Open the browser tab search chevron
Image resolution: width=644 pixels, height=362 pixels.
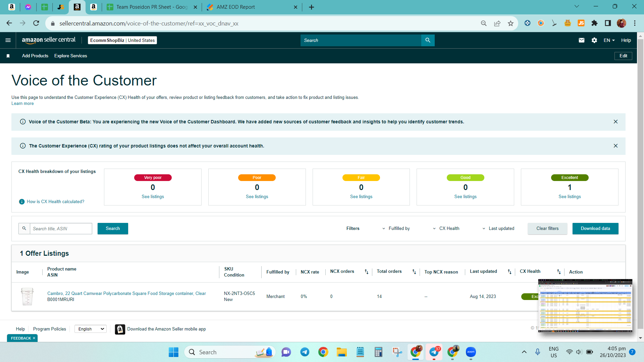coord(577,6)
